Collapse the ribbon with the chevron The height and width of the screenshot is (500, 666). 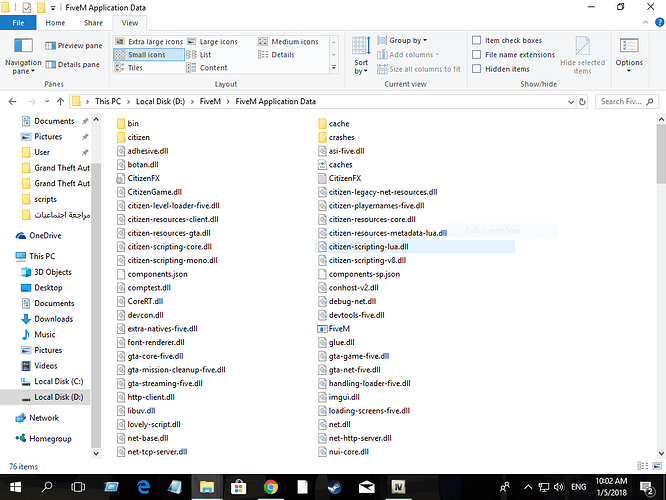pos(646,23)
